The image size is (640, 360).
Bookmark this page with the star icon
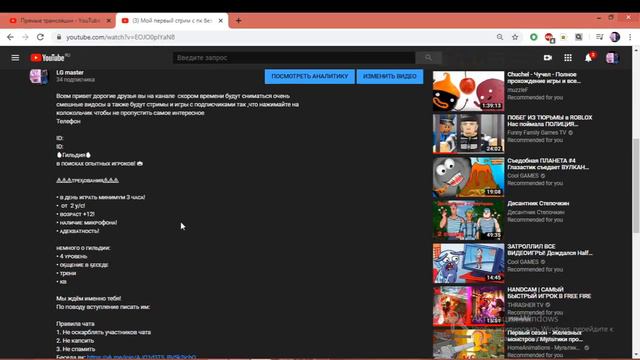515,37
